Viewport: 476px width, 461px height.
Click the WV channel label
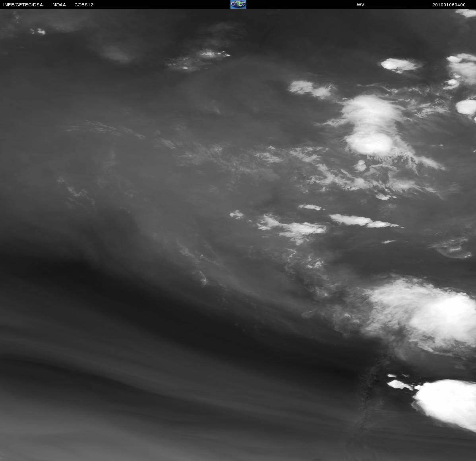tap(360, 5)
